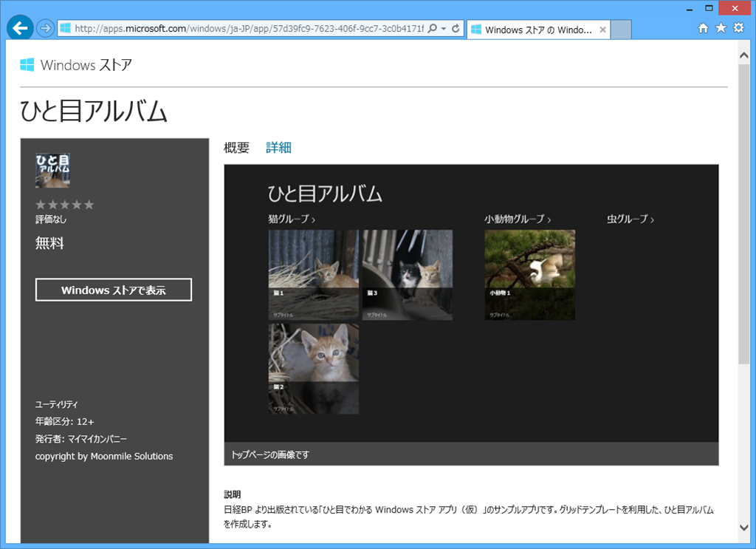This screenshot has width=756, height=549.
Task: Expand the address bar dropdown arrow
Action: coord(444,30)
